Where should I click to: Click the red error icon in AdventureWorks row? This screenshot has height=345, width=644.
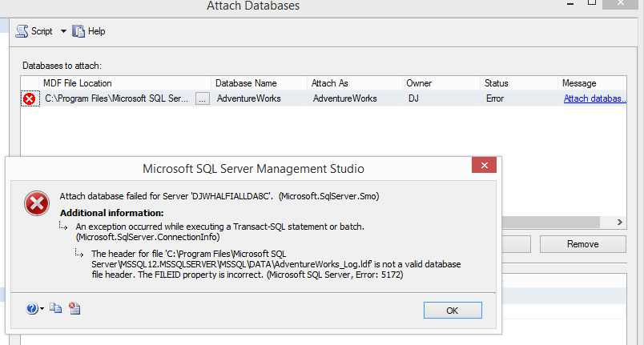tap(30, 99)
